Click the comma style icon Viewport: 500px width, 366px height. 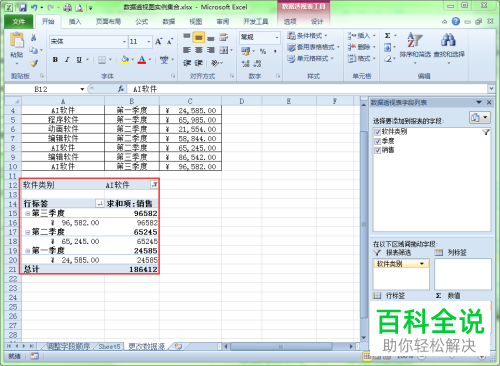(x=275, y=51)
